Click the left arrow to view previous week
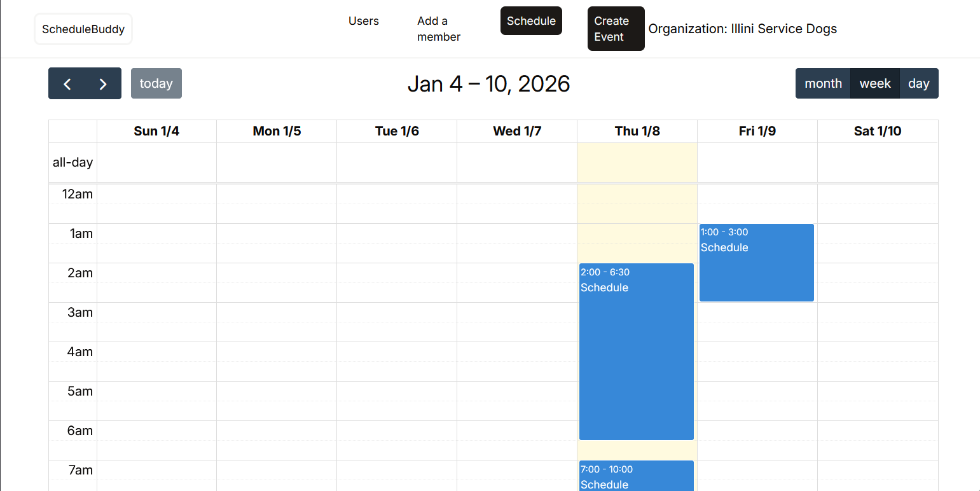The height and width of the screenshot is (491, 980). pyautogui.click(x=67, y=83)
